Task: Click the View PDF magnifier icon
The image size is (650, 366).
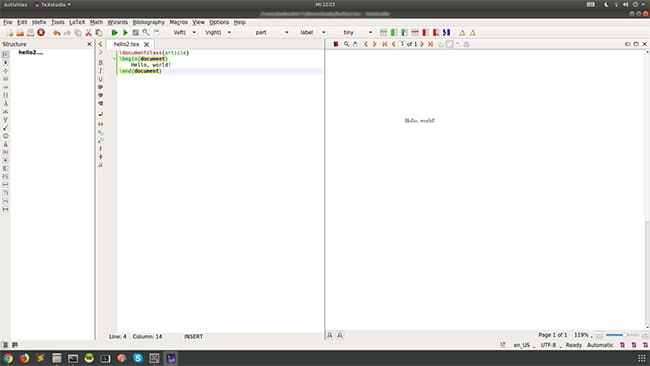Action: (146, 33)
